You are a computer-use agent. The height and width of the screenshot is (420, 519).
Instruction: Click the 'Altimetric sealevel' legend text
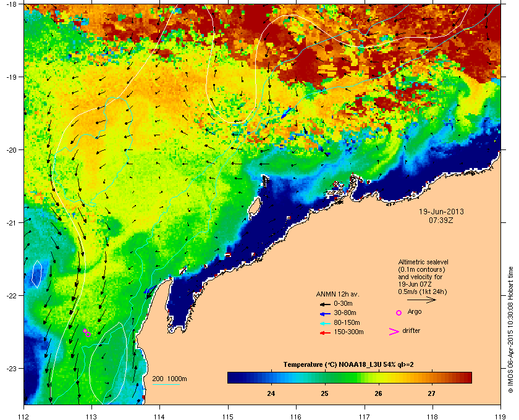point(423,262)
